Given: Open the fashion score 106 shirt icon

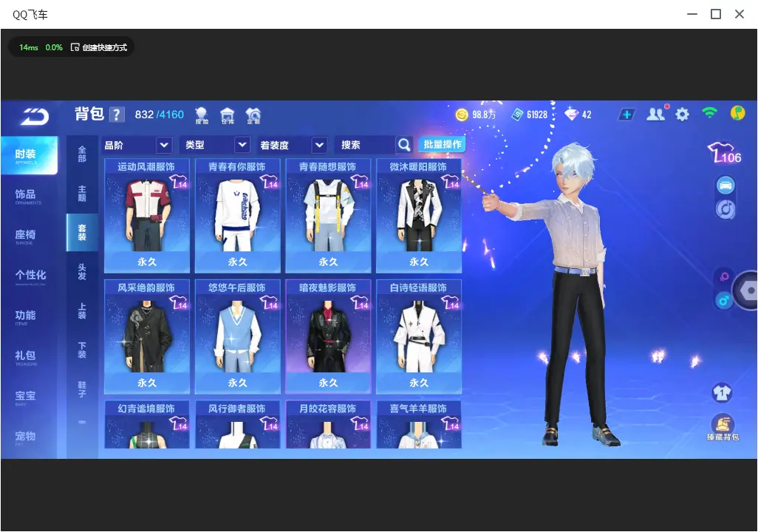Looking at the screenshot, I should tap(724, 153).
